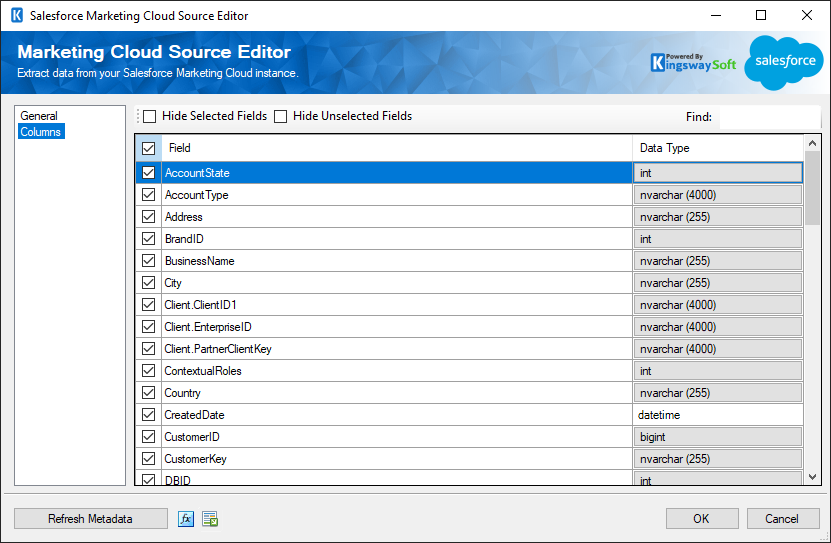Screen dimensions: 831x543
Task: Click the Salesforce cloud logo
Action: [x=784, y=62]
